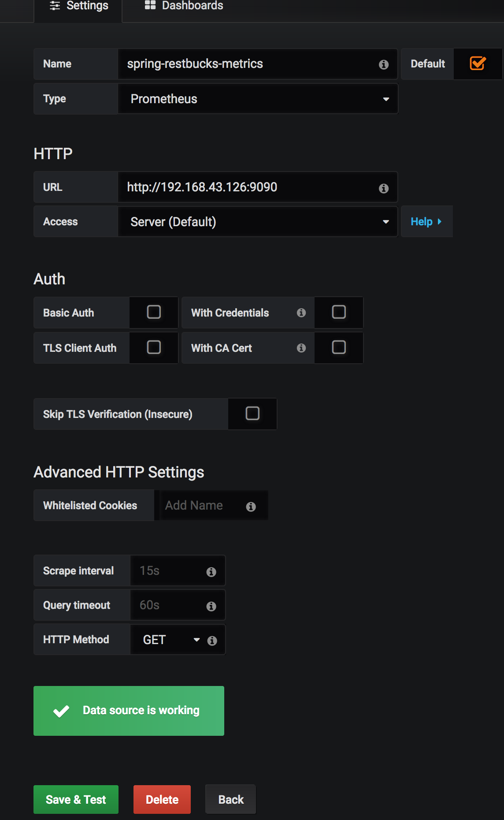
Task: Click the Query timeout input field
Action: [178, 605]
